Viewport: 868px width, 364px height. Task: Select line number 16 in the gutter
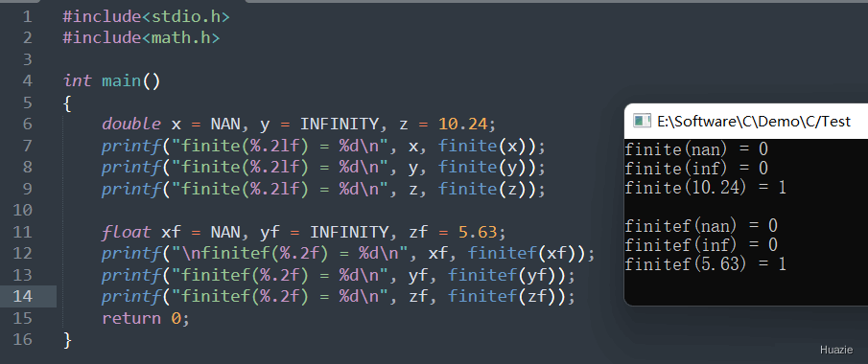[x=22, y=339]
